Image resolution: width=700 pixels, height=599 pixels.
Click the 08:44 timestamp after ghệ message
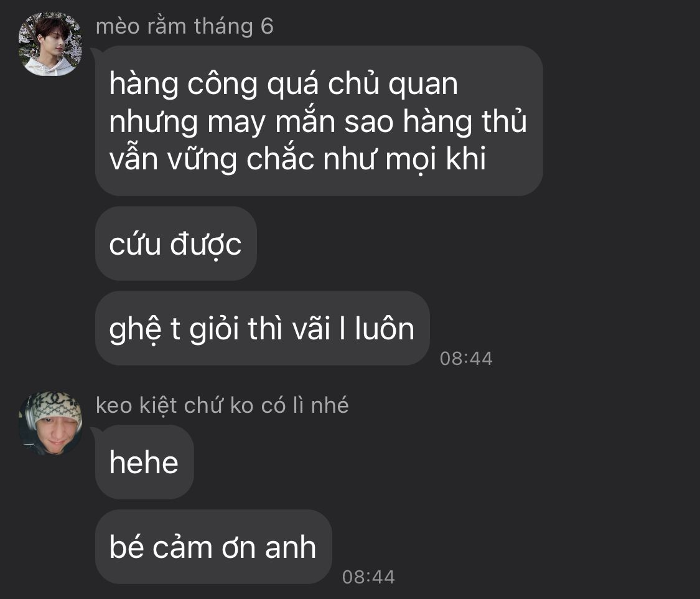[x=466, y=358]
